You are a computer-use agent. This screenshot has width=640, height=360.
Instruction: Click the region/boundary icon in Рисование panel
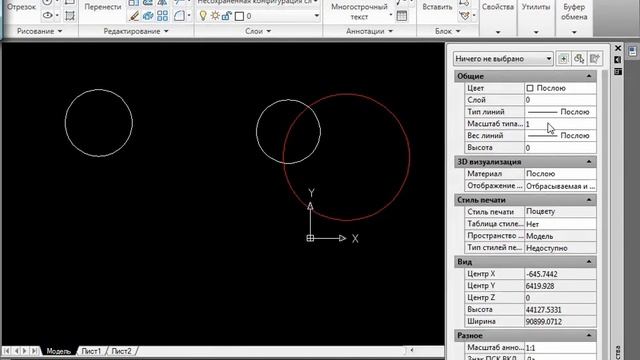pos(70,16)
